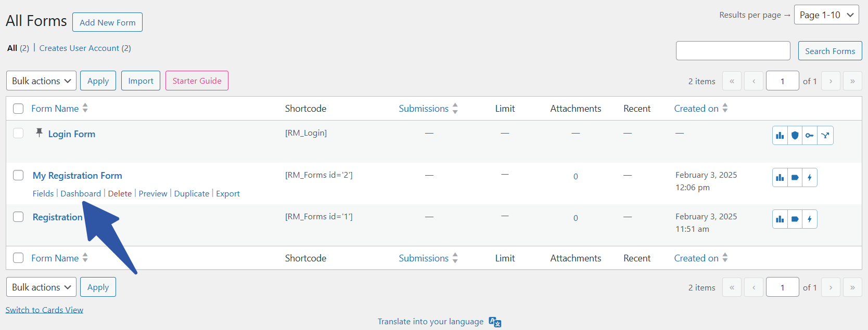868x330 pixels.
Task: Open the Dashboard link under My Registration Form
Action: pos(81,194)
